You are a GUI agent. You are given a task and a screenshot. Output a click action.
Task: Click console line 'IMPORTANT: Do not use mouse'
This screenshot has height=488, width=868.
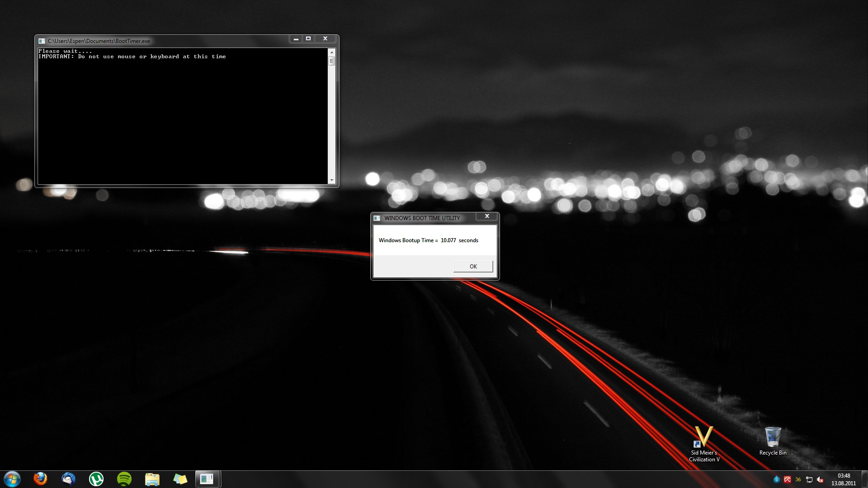tap(132, 56)
